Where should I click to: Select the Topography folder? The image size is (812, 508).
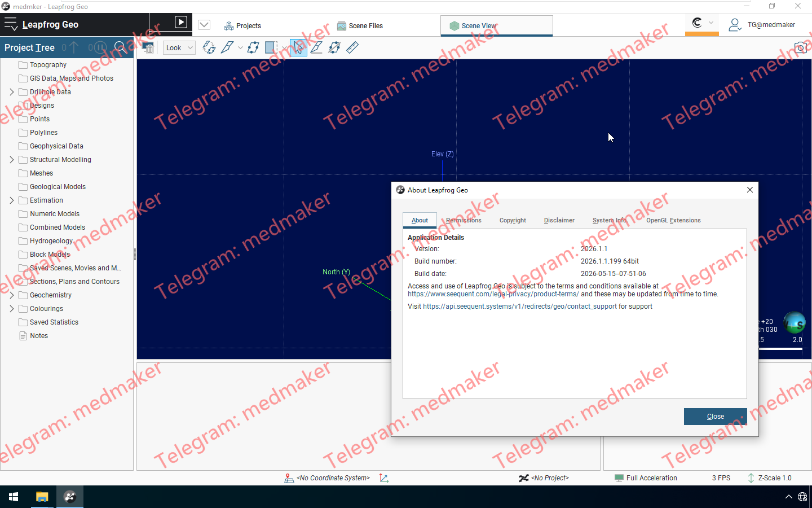click(48, 65)
